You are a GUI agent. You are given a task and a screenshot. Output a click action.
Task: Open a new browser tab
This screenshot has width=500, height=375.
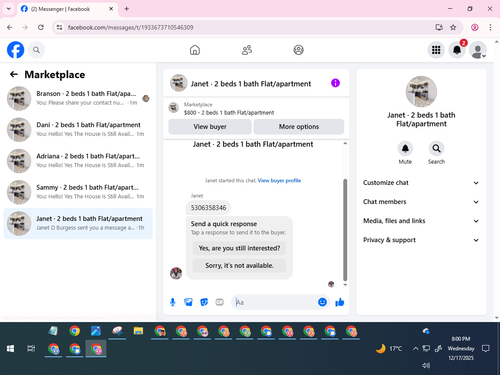[127, 9]
